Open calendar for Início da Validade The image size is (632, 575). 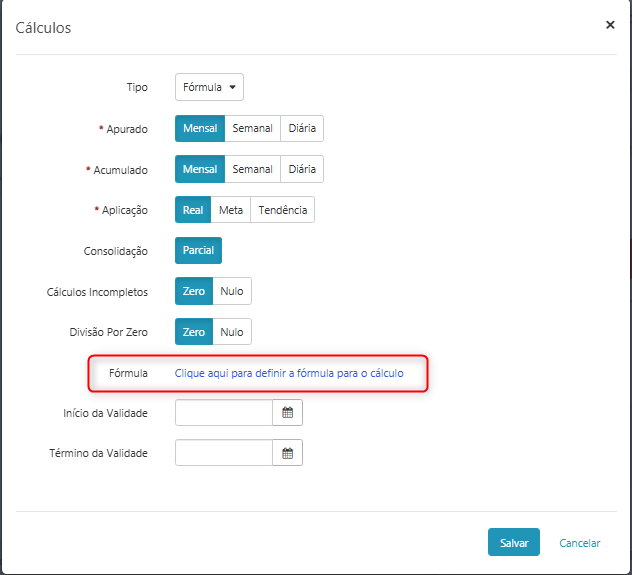[287, 413]
